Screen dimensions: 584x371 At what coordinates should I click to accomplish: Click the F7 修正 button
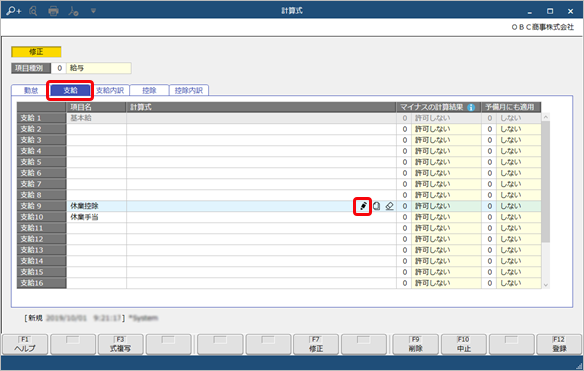tap(316, 344)
